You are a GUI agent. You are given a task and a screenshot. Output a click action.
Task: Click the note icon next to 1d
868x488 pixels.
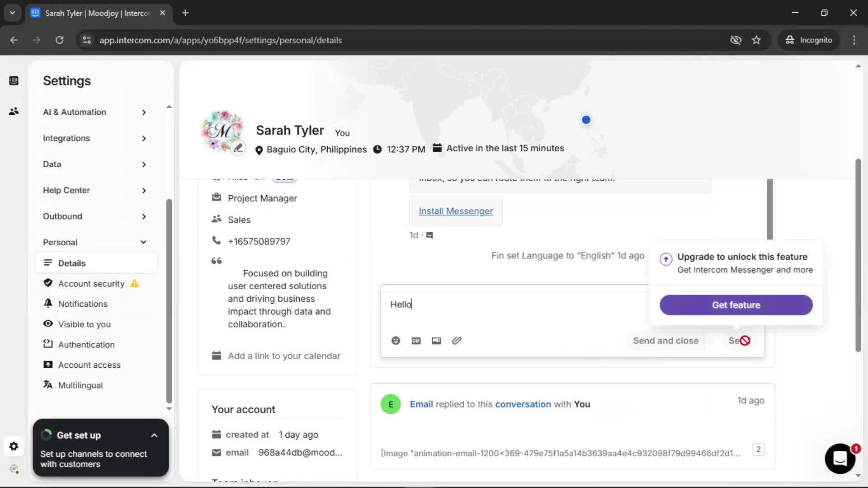pyautogui.click(x=429, y=235)
